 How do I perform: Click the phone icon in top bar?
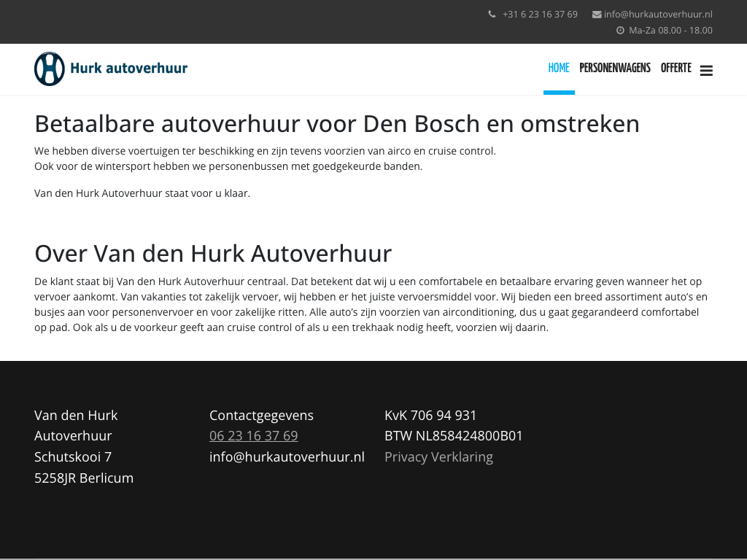click(x=492, y=14)
